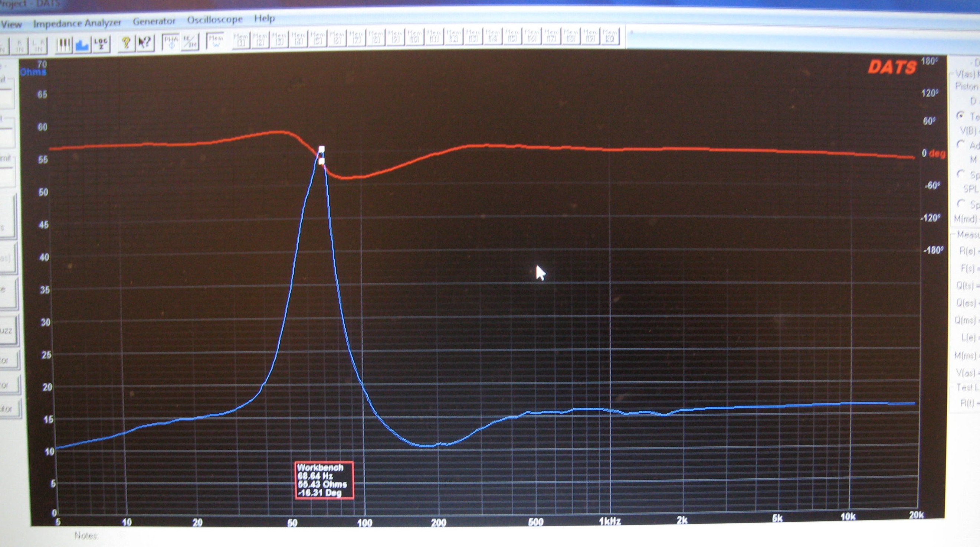
Task: Select memory slot Mem [3]
Action: coord(280,39)
